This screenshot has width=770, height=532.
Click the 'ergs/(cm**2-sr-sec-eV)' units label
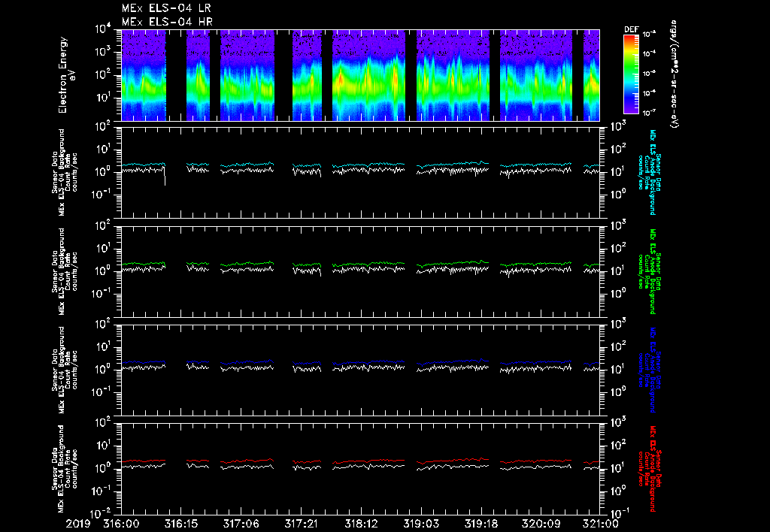click(x=674, y=74)
